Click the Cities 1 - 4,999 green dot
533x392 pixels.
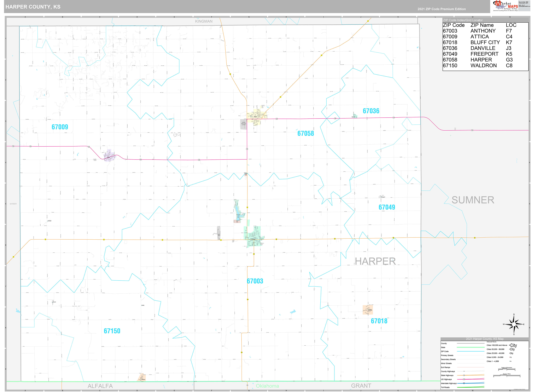tap(509, 361)
